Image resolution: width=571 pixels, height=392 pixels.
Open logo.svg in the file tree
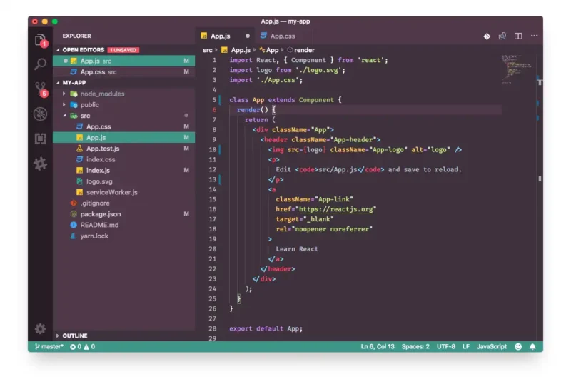click(123, 181)
